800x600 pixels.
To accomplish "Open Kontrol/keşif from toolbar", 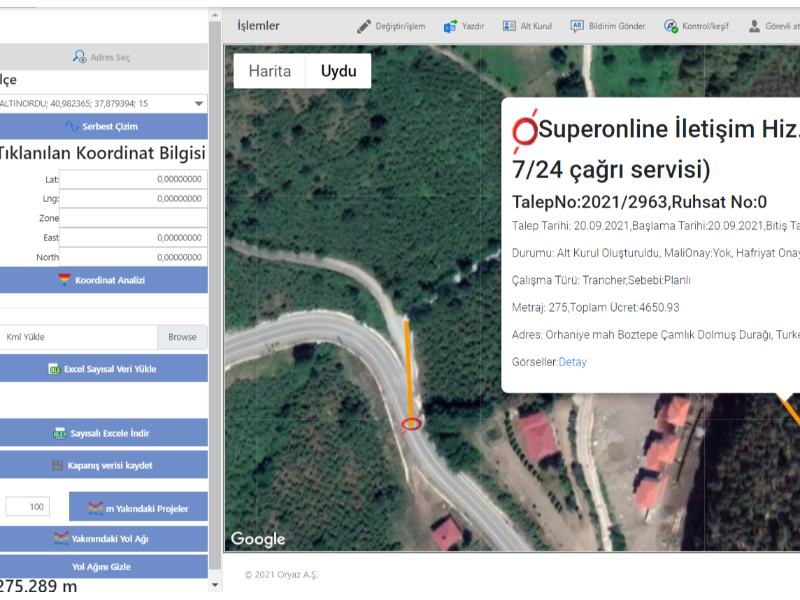I will click(671, 26).
